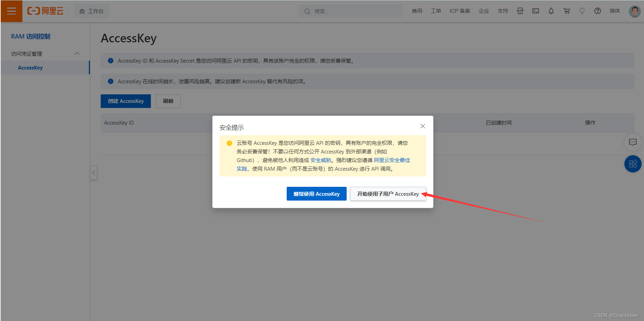The width and height of the screenshot is (644, 321).
Task: Open the 支持 menu
Action: pos(503,11)
